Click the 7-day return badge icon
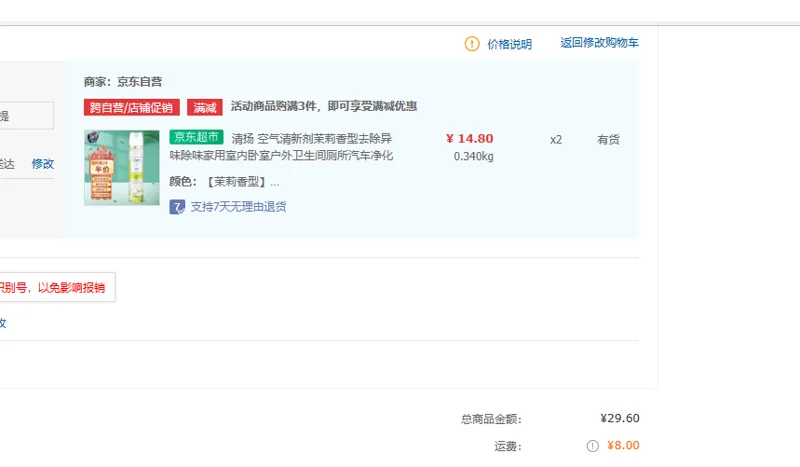 pos(177,207)
